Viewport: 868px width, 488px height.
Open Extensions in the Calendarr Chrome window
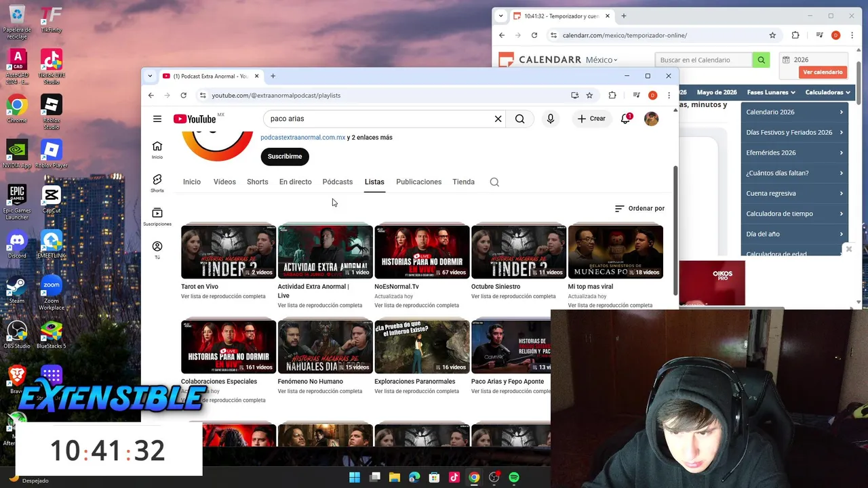(795, 35)
